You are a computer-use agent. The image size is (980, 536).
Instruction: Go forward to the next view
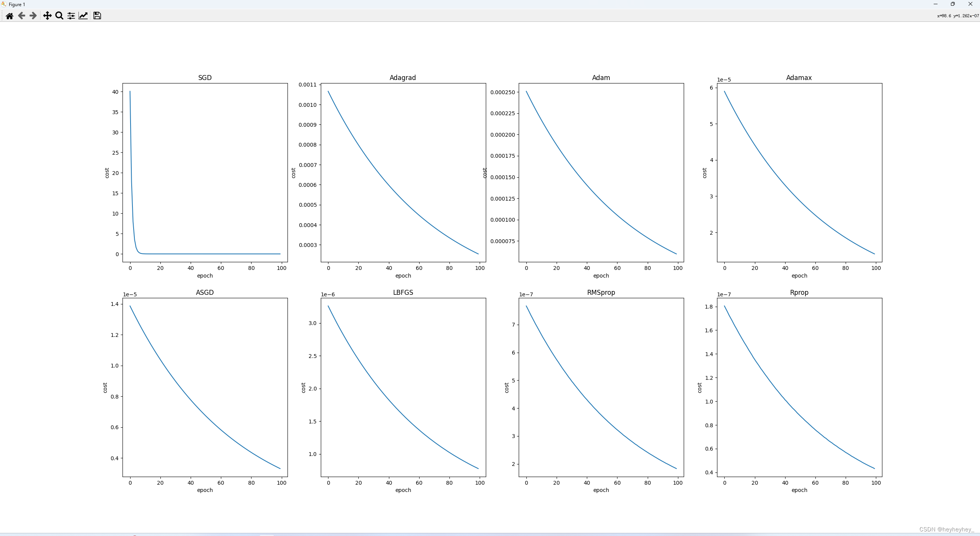click(x=33, y=16)
